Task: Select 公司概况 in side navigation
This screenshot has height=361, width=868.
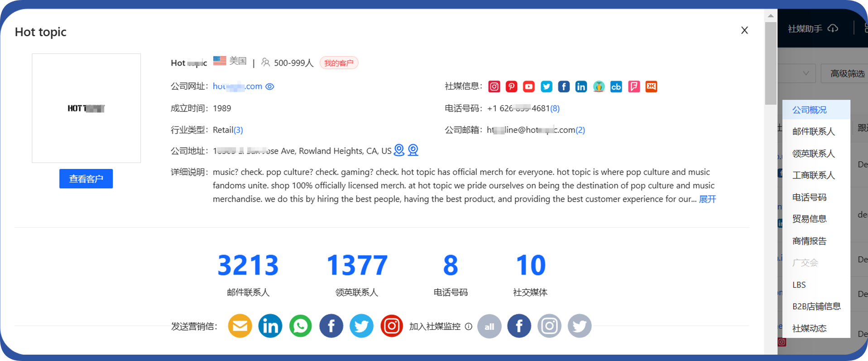Action: (x=816, y=110)
